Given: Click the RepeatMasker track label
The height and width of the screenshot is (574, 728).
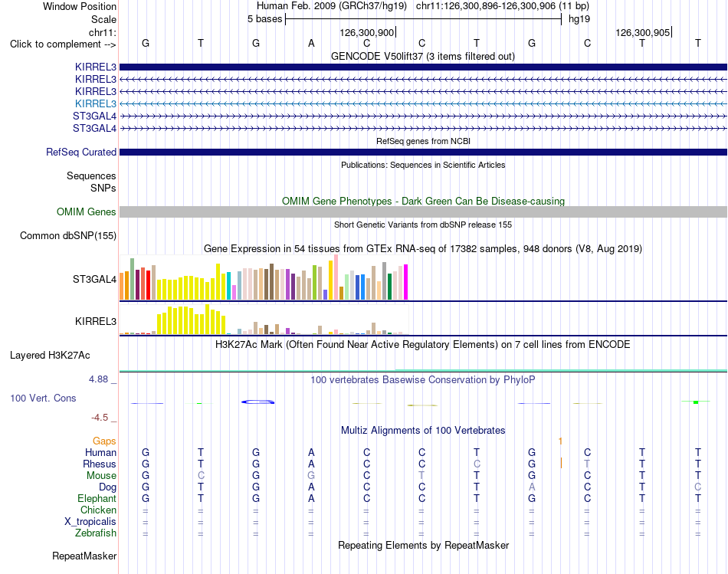Looking at the screenshot, I should [x=84, y=556].
